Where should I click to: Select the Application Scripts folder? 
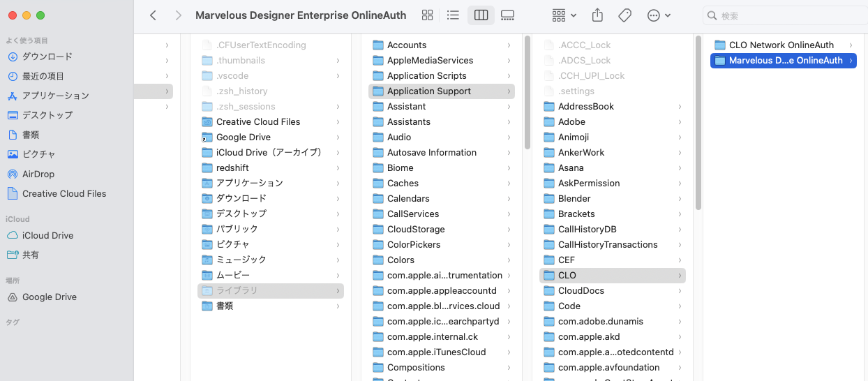pos(442,75)
